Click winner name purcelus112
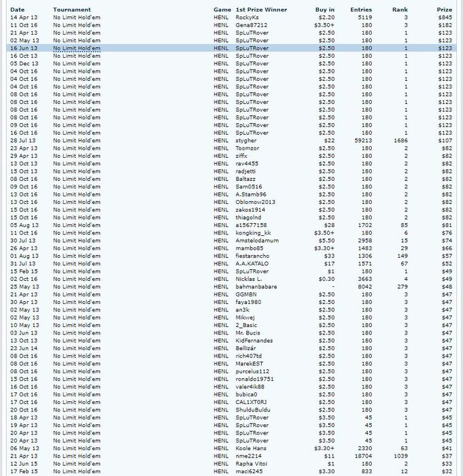 (x=252, y=371)
